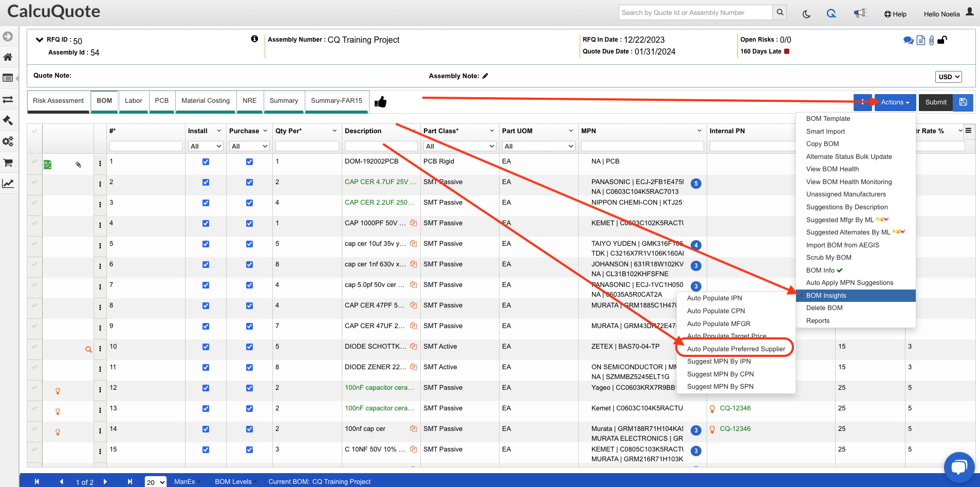The width and height of the screenshot is (980, 487).
Task: Click the MPN column filter field
Action: point(642,146)
